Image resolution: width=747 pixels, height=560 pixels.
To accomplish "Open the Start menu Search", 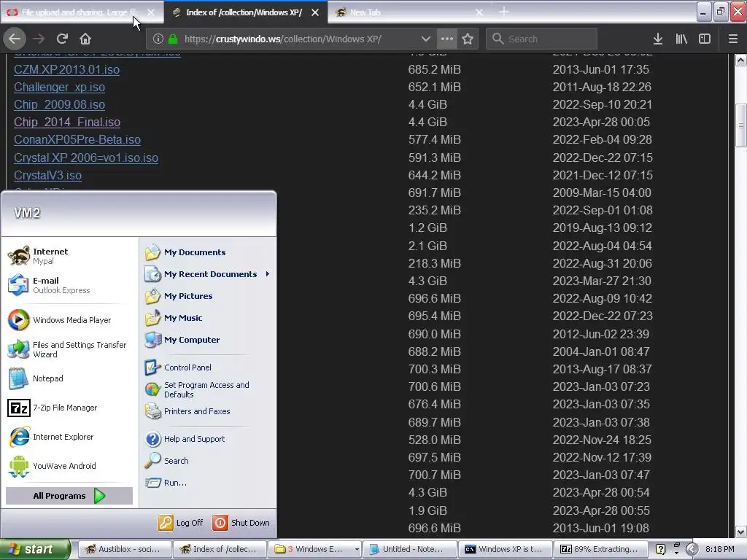I will coord(208,461).
